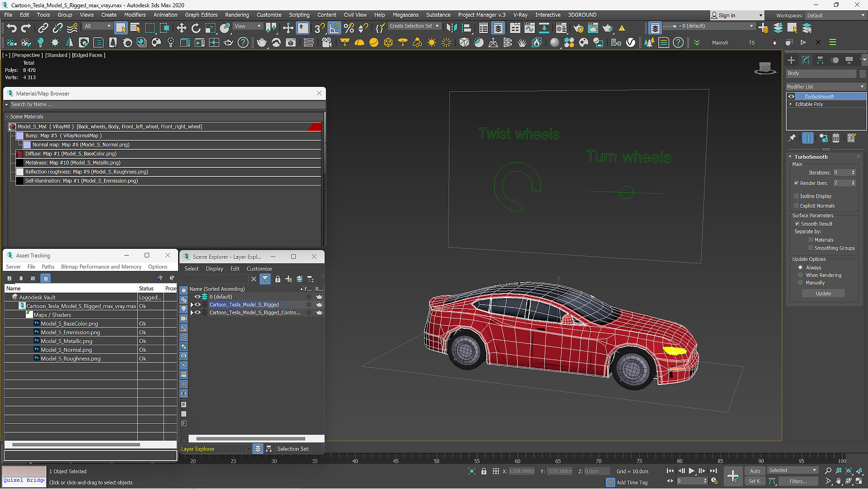Open the Modifiers menu
Image resolution: width=868 pixels, height=489 pixels.
pos(135,15)
